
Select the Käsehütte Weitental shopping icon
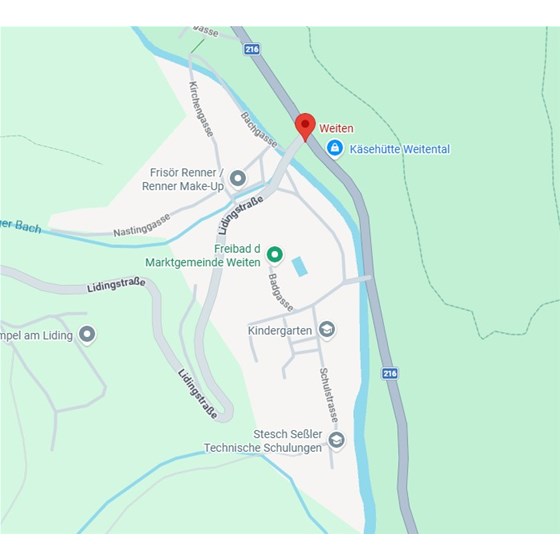(335, 148)
